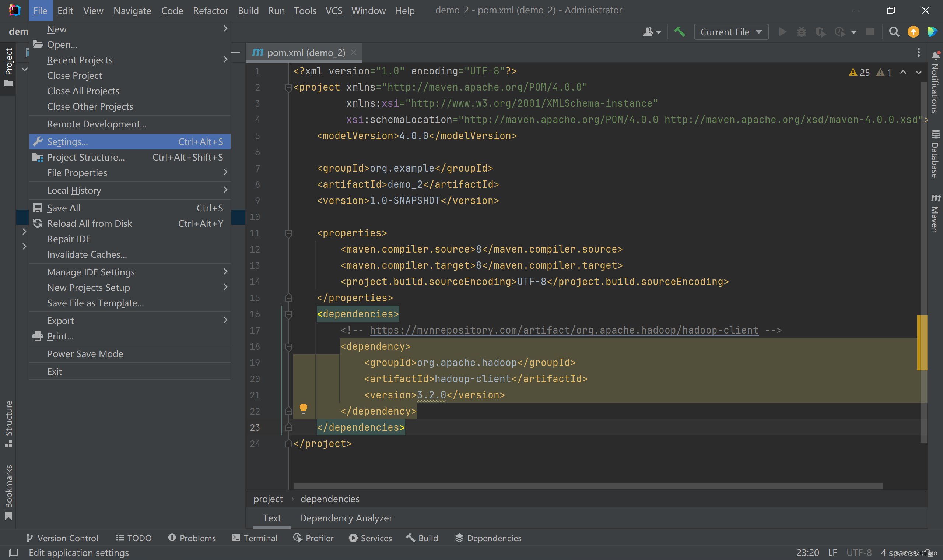
Task: Click the orange IDE update icon
Action: (913, 32)
